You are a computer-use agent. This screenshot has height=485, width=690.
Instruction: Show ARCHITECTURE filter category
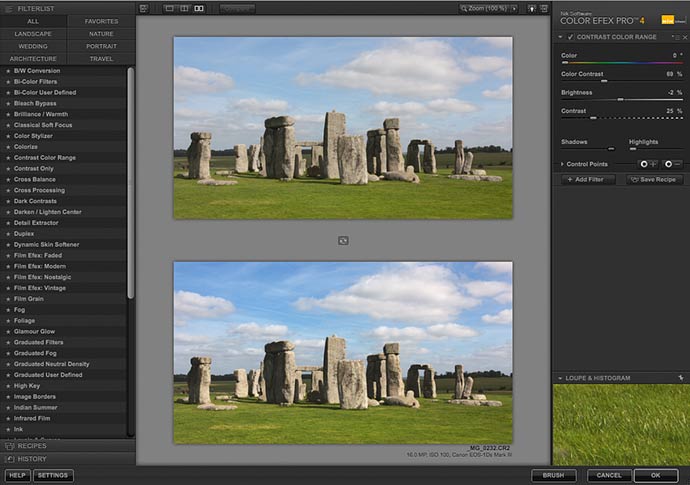pyautogui.click(x=33, y=59)
